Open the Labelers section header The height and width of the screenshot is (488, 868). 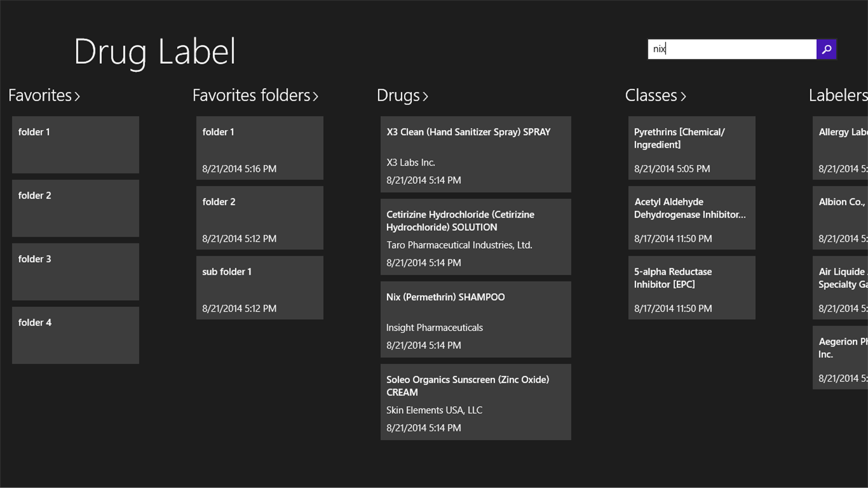point(838,95)
